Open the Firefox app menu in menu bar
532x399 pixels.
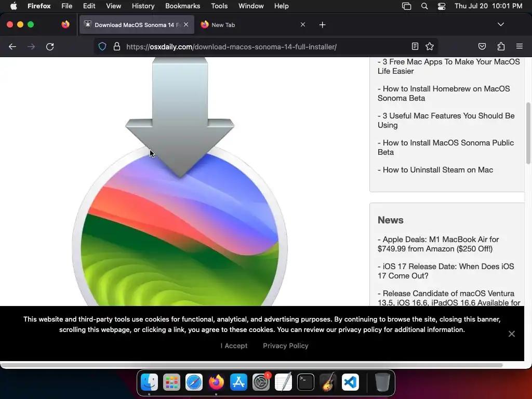tap(39, 6)
